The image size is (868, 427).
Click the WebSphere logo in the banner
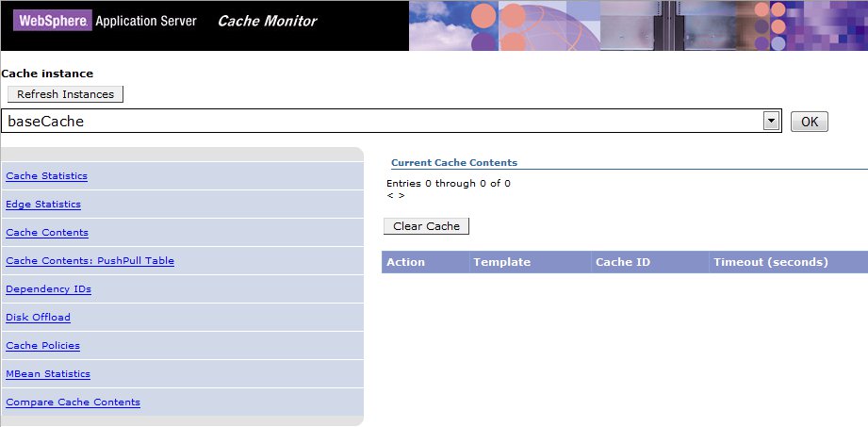[53, 21]
